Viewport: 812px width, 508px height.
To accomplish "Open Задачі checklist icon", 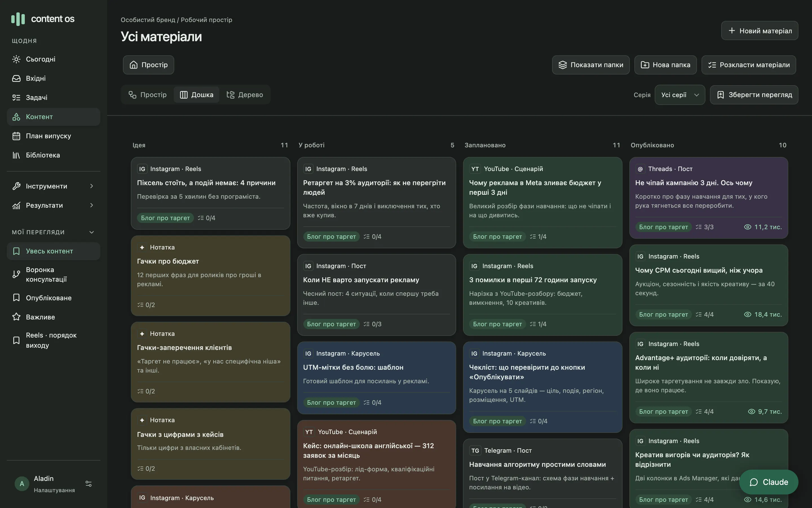I will (x=16, y=97).
